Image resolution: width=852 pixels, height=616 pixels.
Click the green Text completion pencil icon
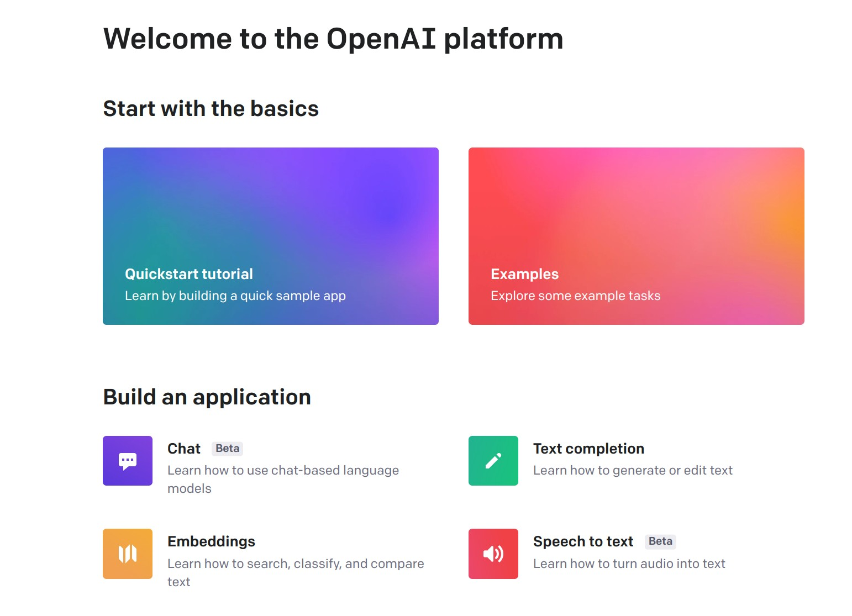pos(493,461)
